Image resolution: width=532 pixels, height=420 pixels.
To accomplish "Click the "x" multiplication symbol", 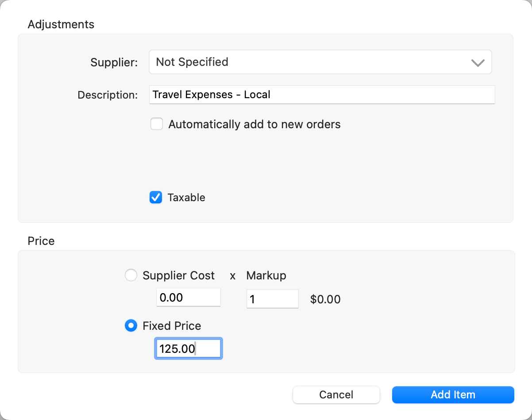I will [232, 276].
